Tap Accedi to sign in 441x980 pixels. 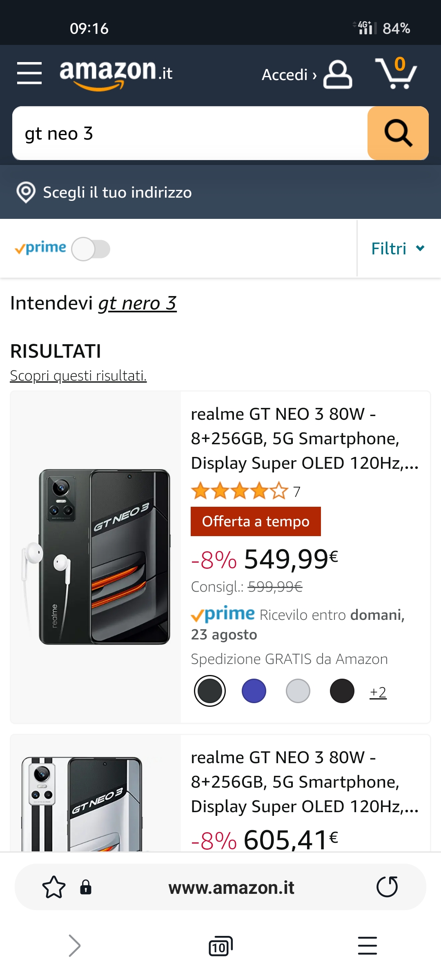coord(289,75)
